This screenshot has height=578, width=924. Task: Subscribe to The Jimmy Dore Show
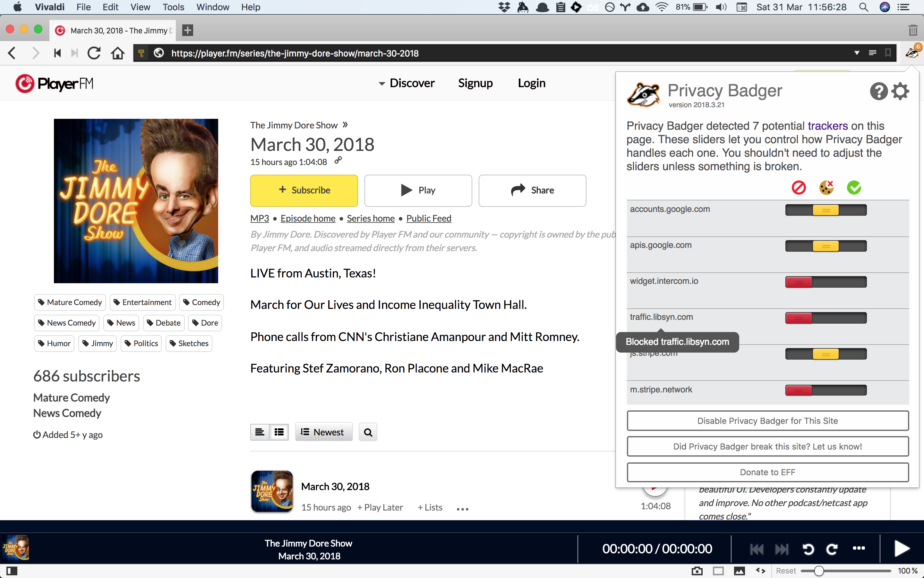coord(304,190)
